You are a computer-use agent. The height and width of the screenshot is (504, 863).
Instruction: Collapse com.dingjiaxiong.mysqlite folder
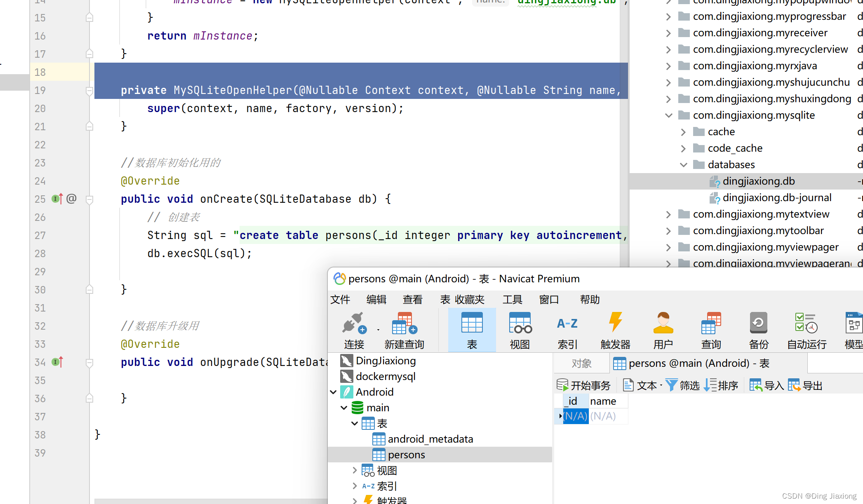tap(669, 115)
